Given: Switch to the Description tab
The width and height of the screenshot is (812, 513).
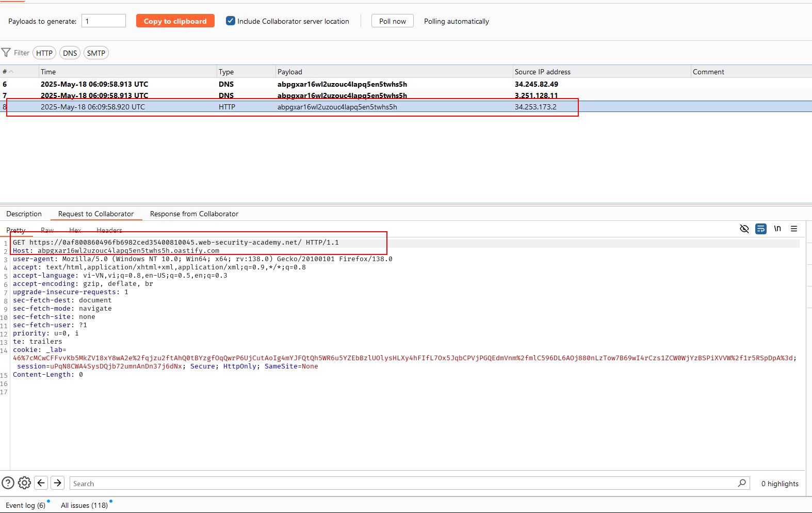Looking at the screenshot, I should [x=24, y=214].
